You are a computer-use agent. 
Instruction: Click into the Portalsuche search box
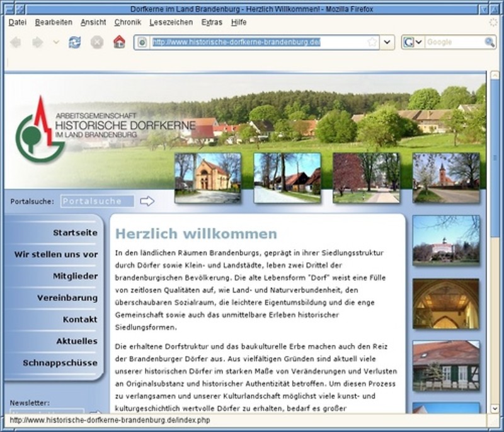point(98,201)
